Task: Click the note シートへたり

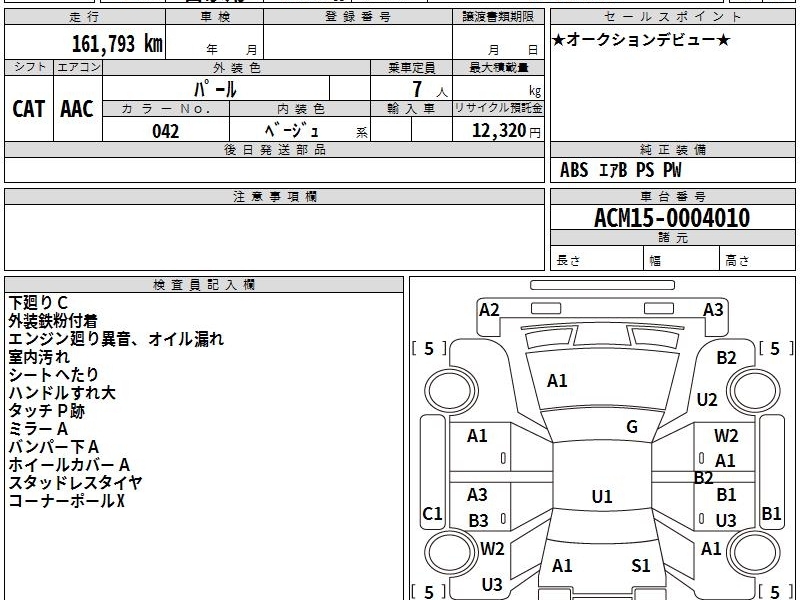Action: pyautogui.click(x=54, y=374)
